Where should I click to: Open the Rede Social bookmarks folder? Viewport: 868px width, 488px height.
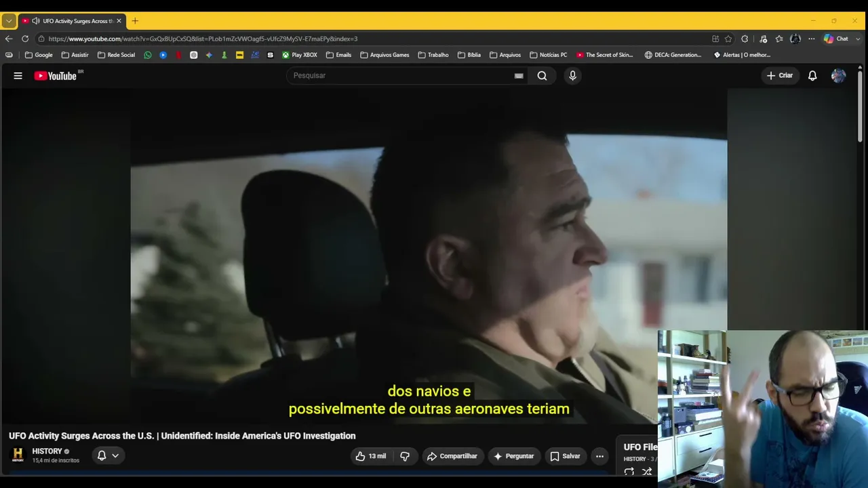(116, 55)
